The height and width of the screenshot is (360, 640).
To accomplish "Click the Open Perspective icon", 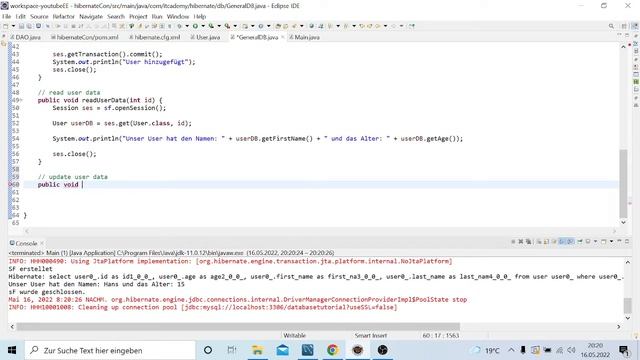I will pyautogui.click(x=624, y=26).
